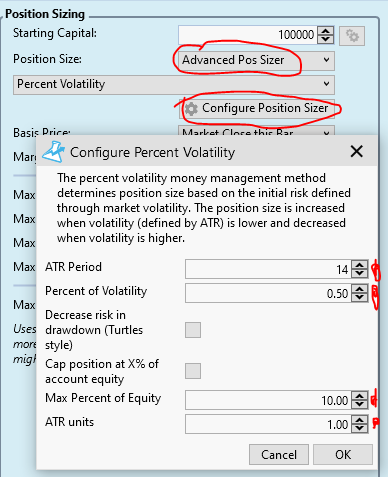This screenshot has width=388, height=477.
Task: Click the gear icon beside Starting Capital
Action: 352,36
